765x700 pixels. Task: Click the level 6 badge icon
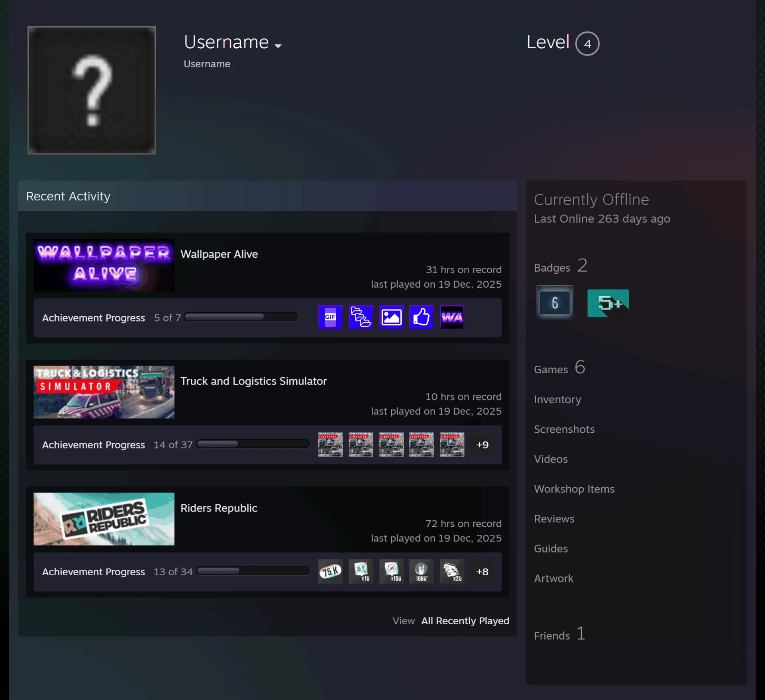555,303
